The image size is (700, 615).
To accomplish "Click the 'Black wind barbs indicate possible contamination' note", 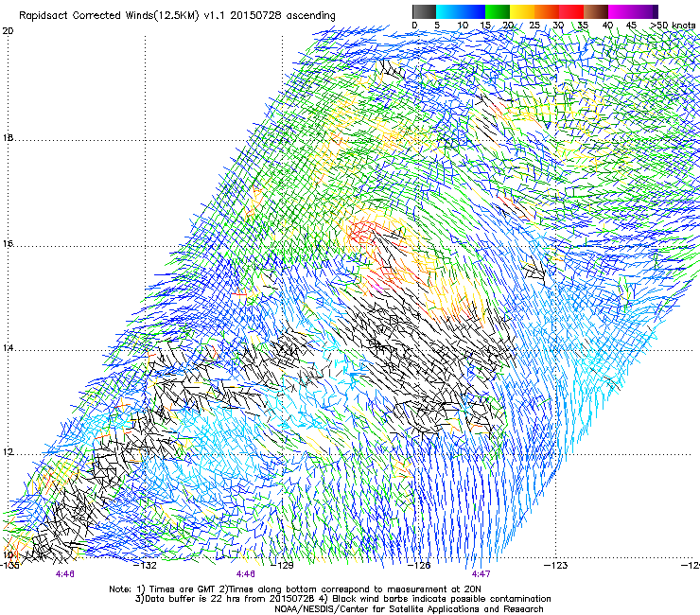I will (435, 599).
